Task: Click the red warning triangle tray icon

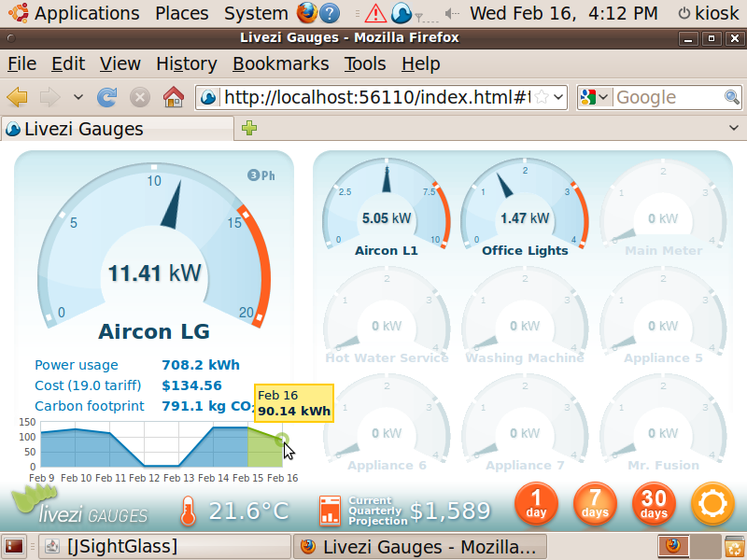Action: [375, 13]
